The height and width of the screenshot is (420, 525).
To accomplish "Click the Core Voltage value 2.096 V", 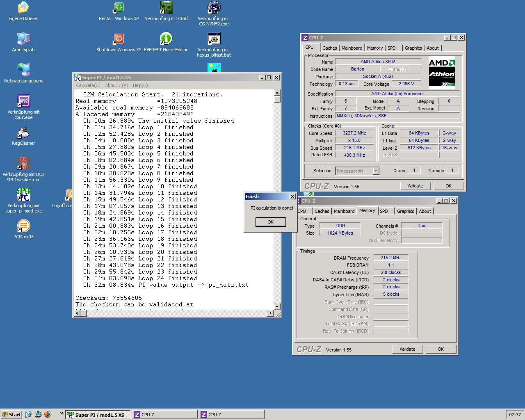I will click(x=406, y=84).
